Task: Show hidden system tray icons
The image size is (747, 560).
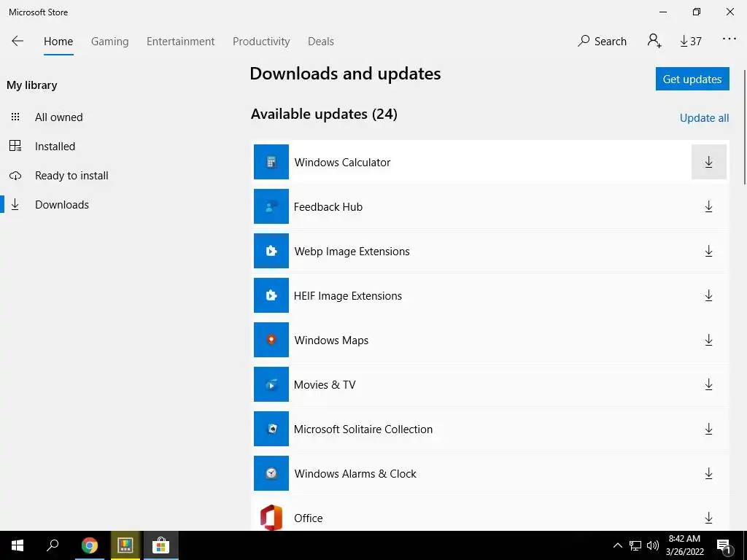Action: pyautogui.click(x=617, y=545)
